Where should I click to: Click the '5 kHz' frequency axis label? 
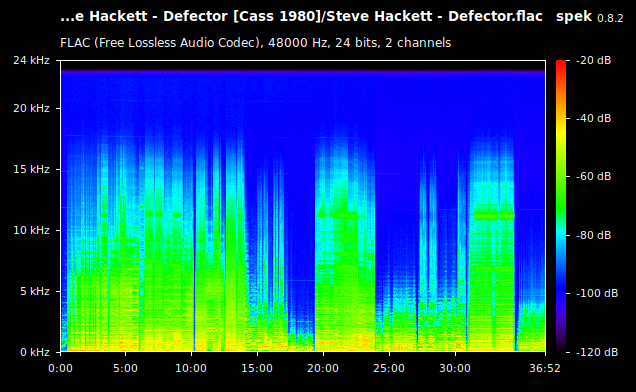(x=35, y=291)
